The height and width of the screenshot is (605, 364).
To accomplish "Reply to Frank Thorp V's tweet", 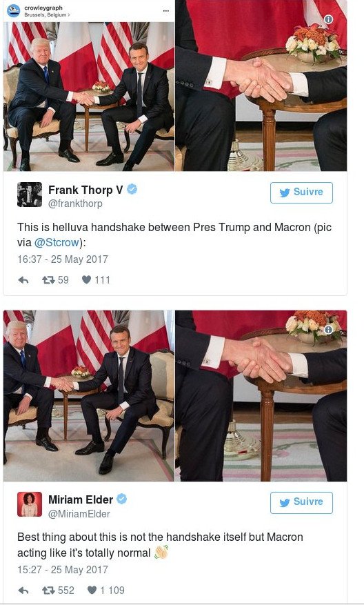I will (x=23, y=281).
